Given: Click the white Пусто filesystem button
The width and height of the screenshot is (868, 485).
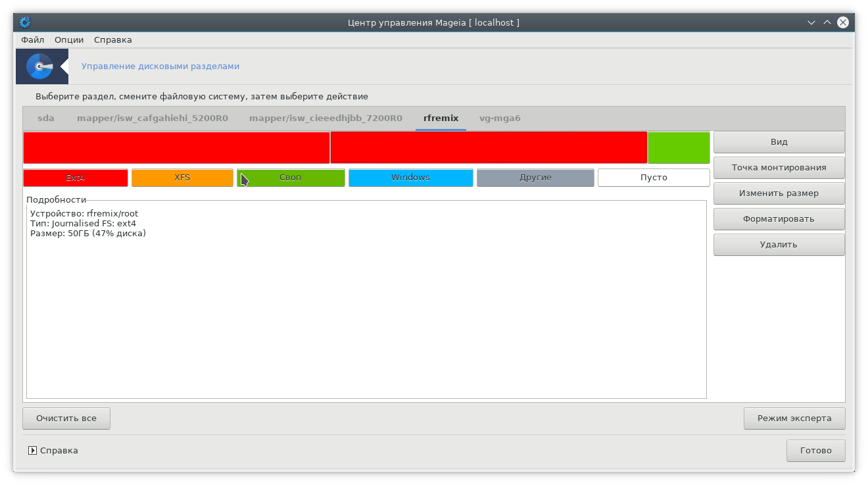Looking at the screenshot, I should coord(654,178).
